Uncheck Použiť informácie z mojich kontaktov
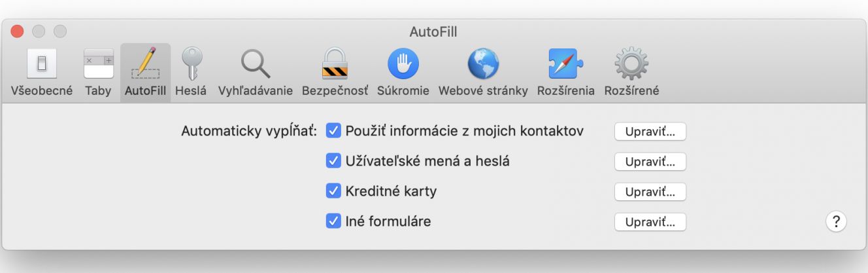The width and height of the screenshot is (868, 273). tap(333, 131)
